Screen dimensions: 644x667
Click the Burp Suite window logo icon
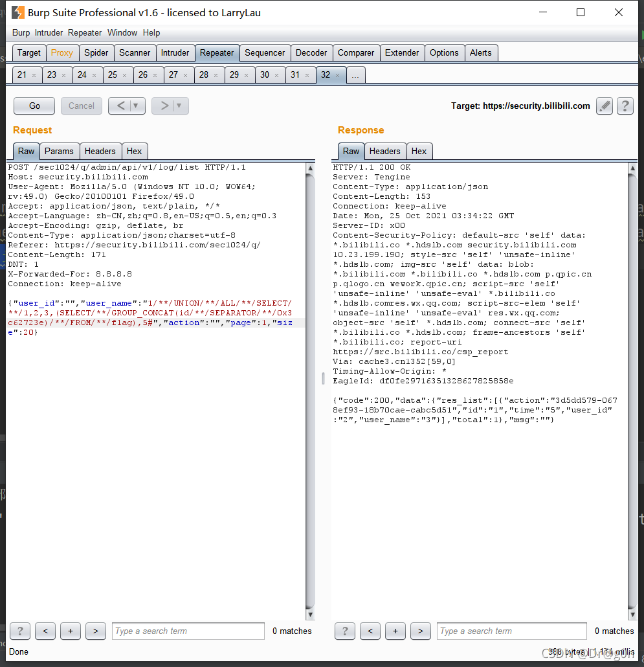(17, 12)
